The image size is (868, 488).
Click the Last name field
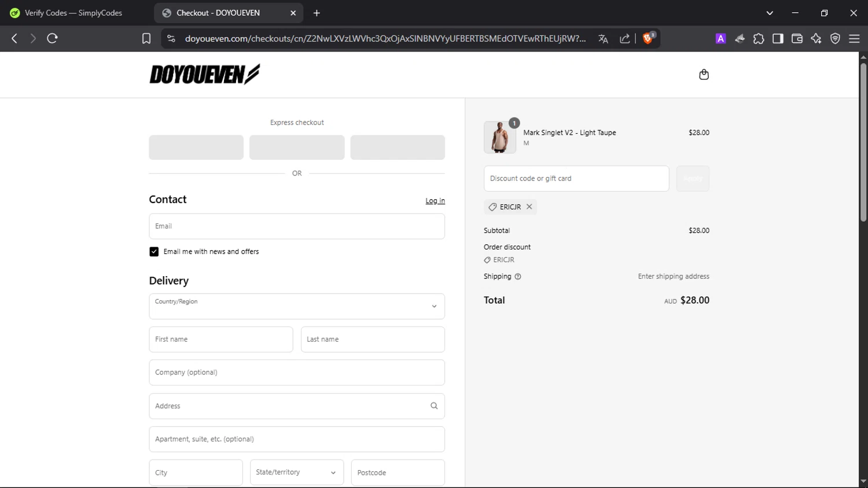pos(373,339)
